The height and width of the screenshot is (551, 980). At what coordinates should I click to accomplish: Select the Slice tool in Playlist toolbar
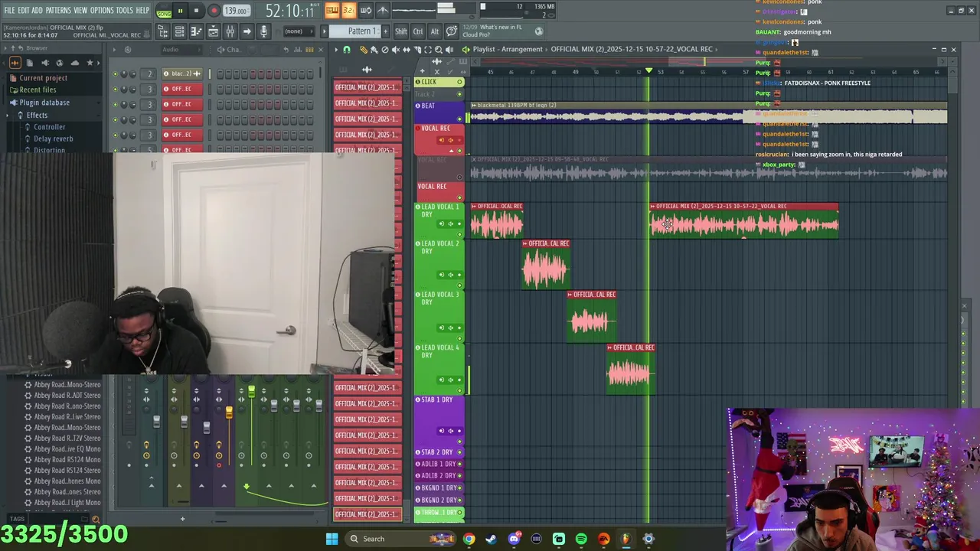point(417,50)
